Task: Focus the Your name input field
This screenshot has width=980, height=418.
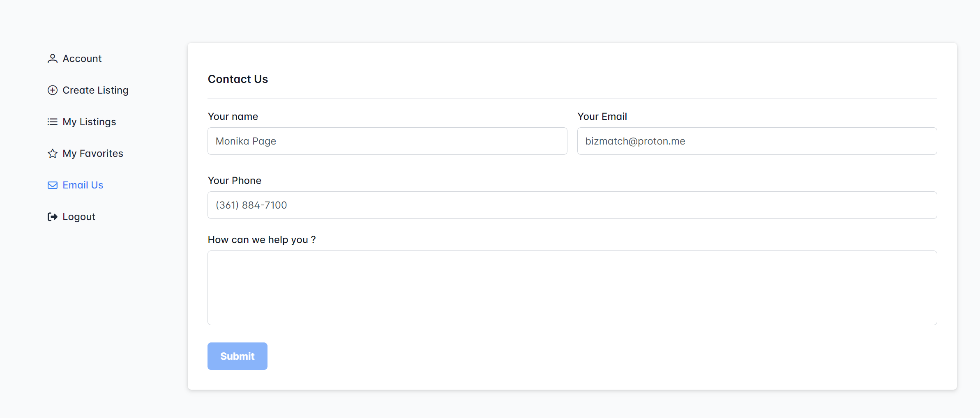Action: pyautogui.click(x=387, y=141)
